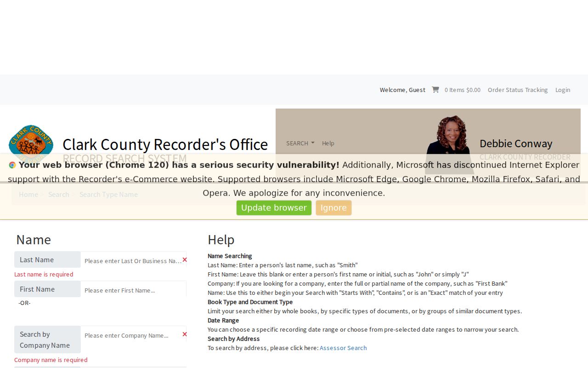Click the Name Searching heading
Screen dimensions: 588x368
(x=230, y=256)
